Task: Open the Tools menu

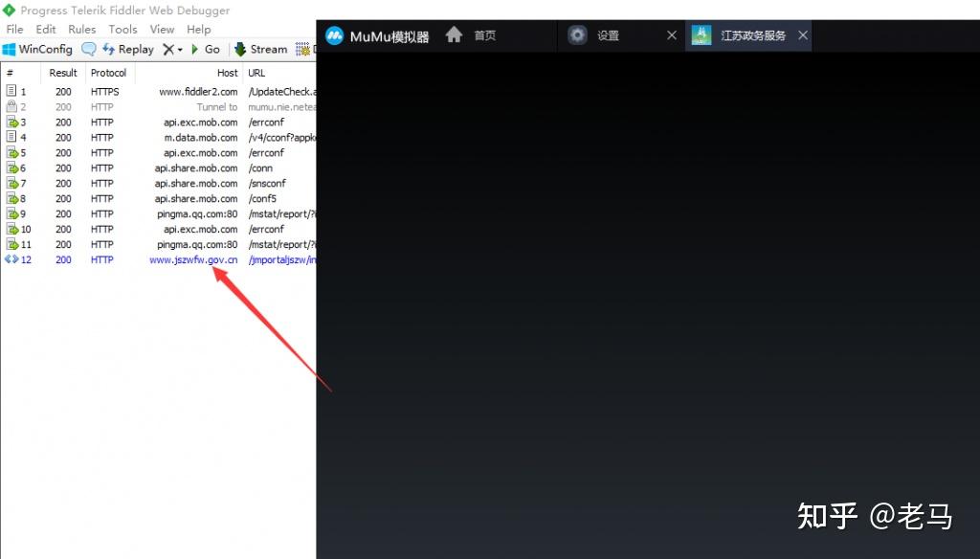Action: tap(122, 30)
